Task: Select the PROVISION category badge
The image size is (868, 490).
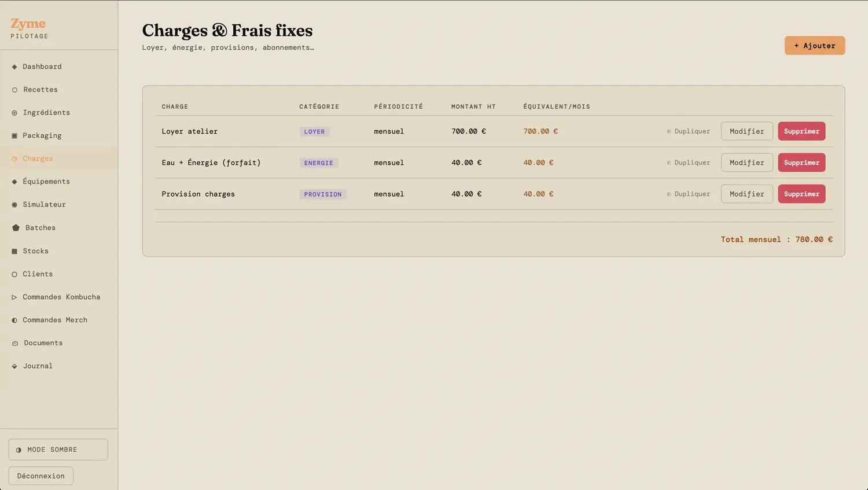Action: [x=323, y=194]
